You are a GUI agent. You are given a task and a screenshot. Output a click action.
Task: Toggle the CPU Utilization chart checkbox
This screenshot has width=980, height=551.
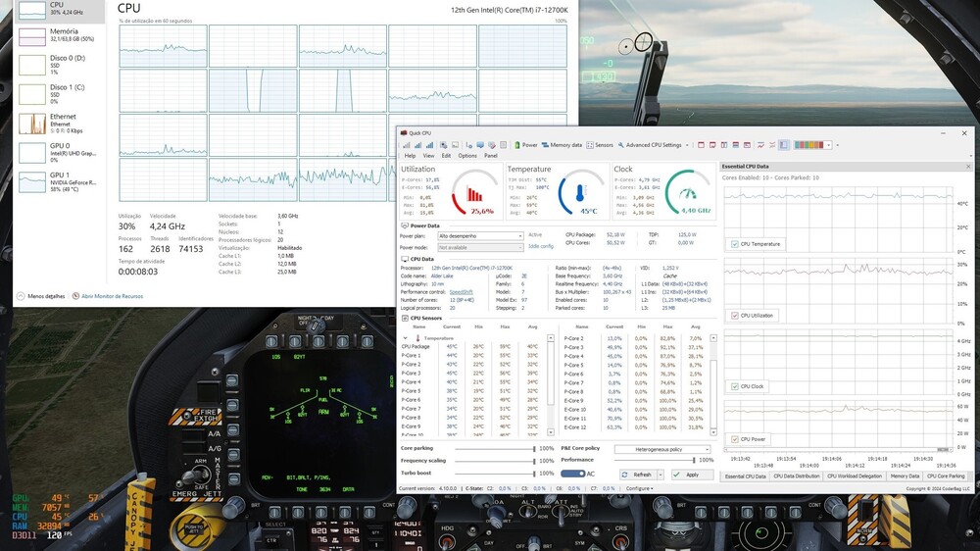coord(734,316)
